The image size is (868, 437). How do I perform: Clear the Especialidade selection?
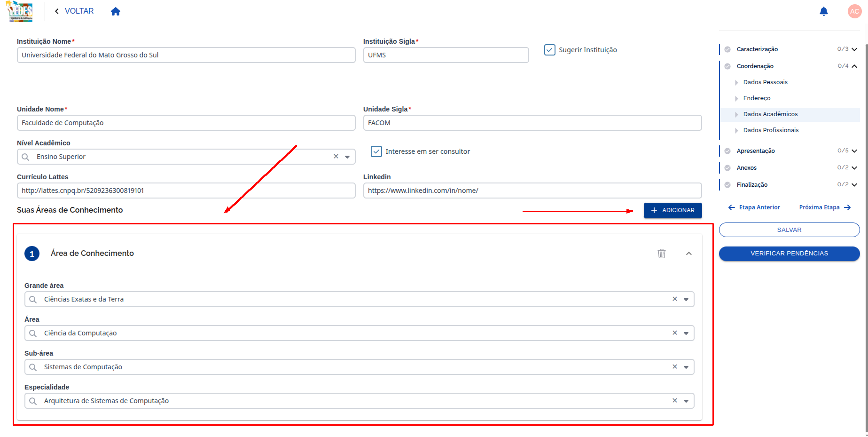[x=675, y=401]
